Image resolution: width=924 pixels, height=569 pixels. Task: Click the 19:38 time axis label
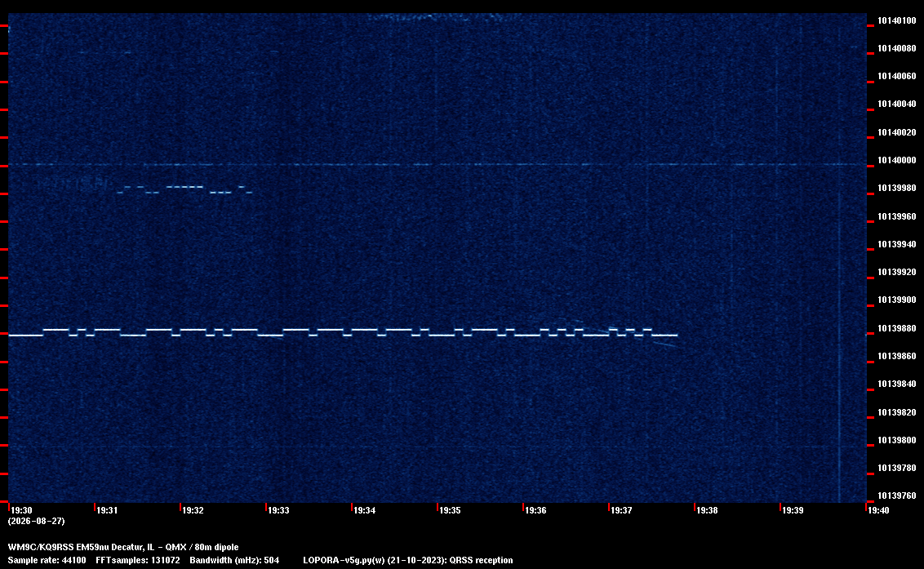(x=707, y=510)
